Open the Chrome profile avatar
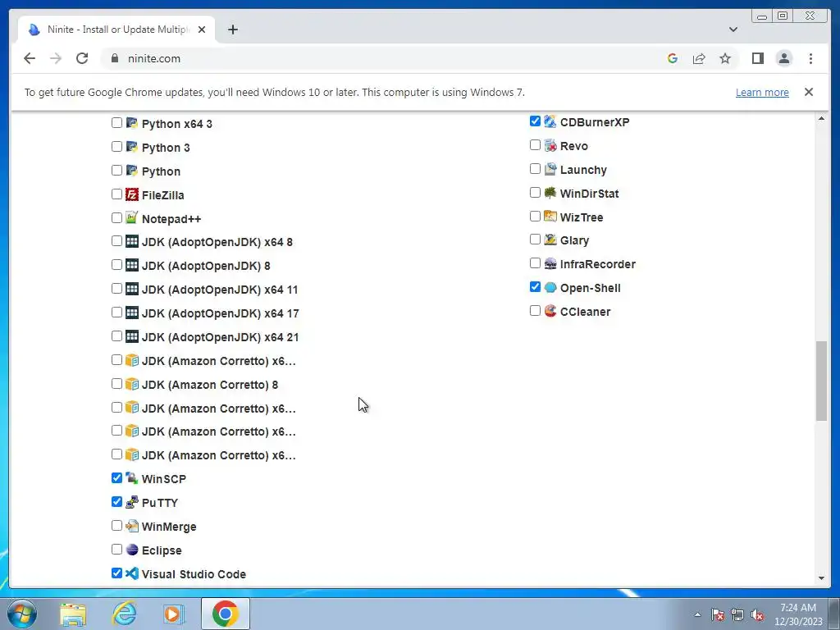Viewport: 840px width, 630px height. coord(783,58)
